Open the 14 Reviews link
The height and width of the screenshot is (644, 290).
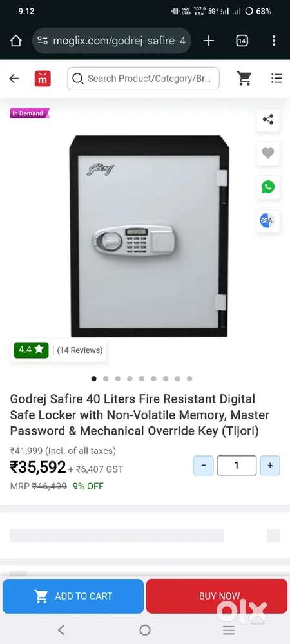point(80,350)
